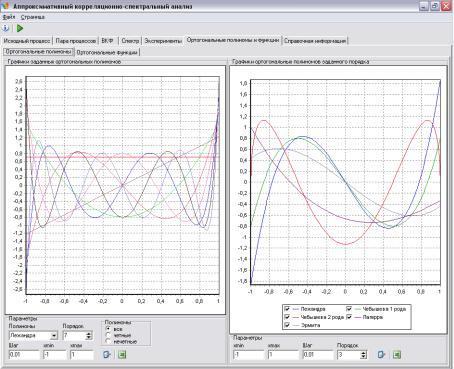The image size is (454, 369).
Task: Click the info icon in the toolbar
Action: [6, 28]
